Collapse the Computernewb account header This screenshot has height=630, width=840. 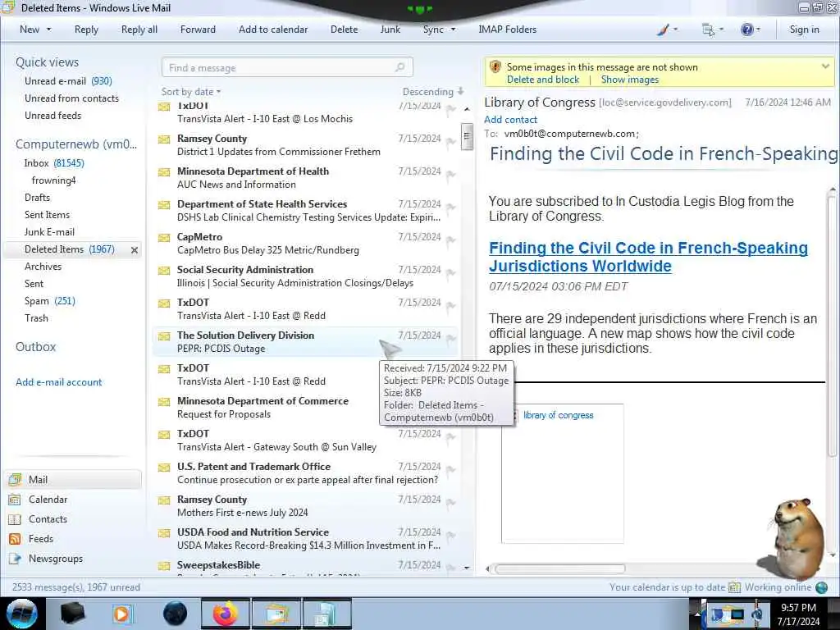coord(76,144)
